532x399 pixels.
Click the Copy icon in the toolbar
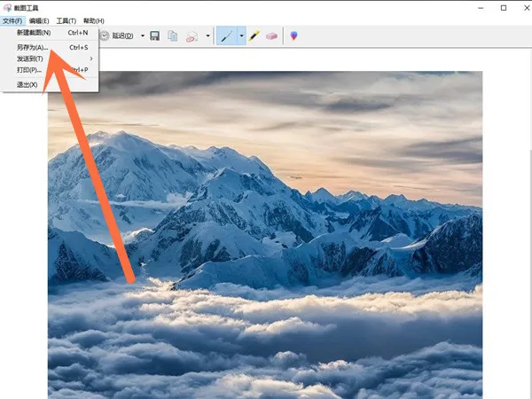(173, 36)
